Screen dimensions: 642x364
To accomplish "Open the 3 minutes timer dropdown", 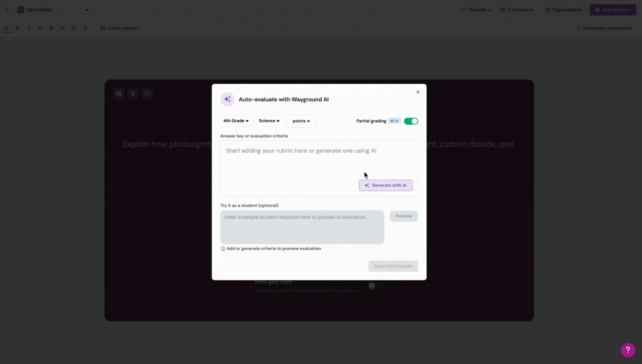I will point(516,10).
